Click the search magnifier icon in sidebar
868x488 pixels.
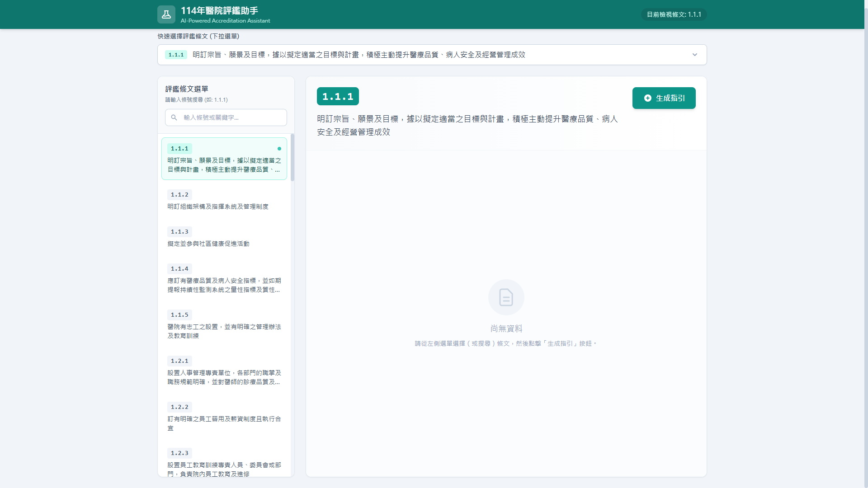click(x=174, y=117)
